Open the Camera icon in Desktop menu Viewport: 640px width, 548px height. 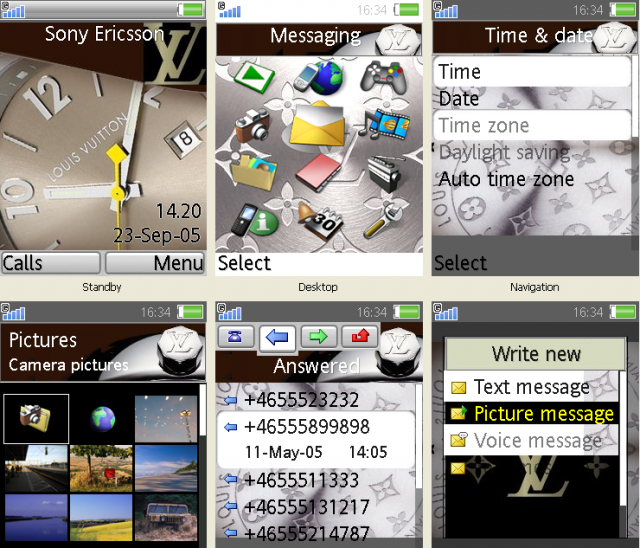253,125
